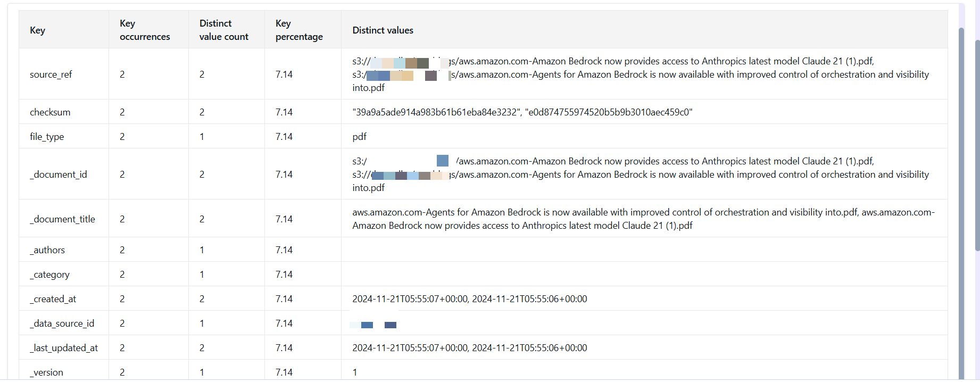
Task: Click the outer page vertical scrollbar
Action: pyautogui.click(x=977, y=144)
